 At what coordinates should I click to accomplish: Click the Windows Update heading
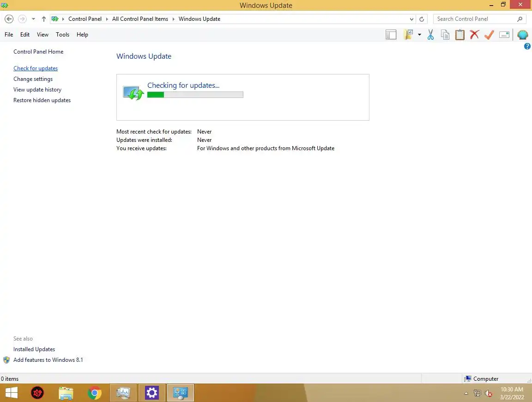pos(144,56)
